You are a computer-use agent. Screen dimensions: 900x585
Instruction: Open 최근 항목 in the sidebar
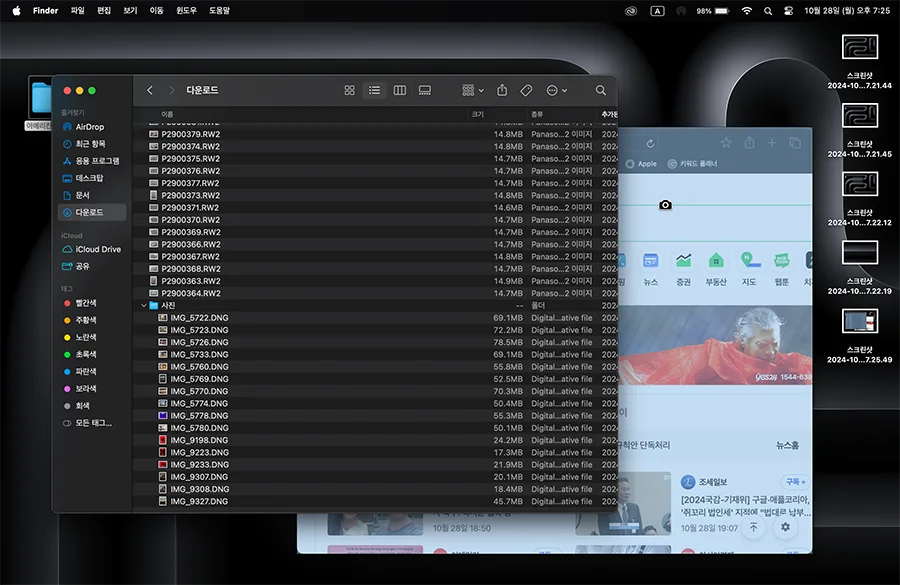[x=92, y=144]
